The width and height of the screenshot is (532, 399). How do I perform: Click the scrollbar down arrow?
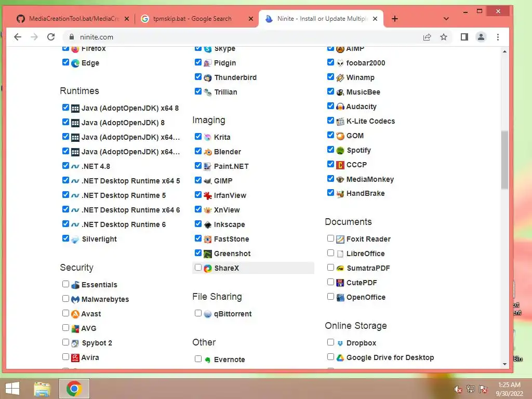[x=504, y=364]
